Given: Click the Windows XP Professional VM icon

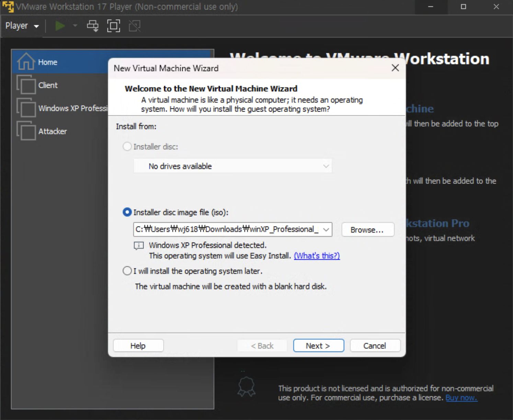Looking at the screenshot, I should [x=26, y=107].
